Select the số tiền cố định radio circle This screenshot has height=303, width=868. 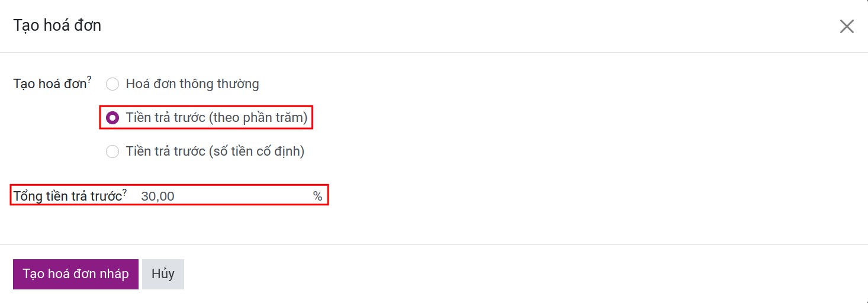(x=112, y=151)
